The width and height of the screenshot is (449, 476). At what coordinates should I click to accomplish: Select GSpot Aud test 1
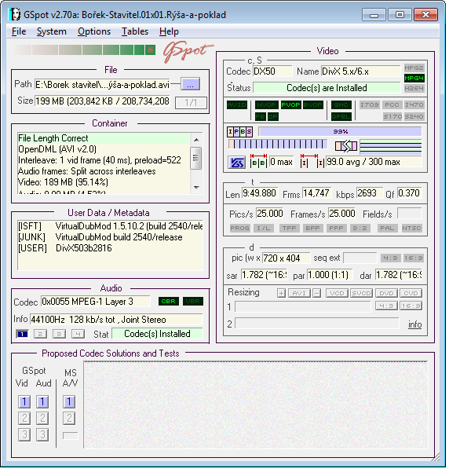[x=42, y=402]
